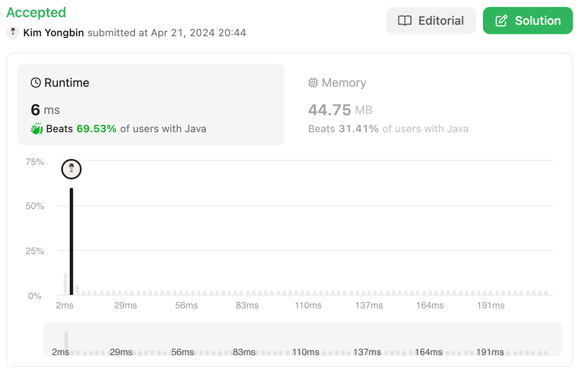Click the tall black runtime bar
This screenshot has width=588, height=372.
[x=71, y=241]
